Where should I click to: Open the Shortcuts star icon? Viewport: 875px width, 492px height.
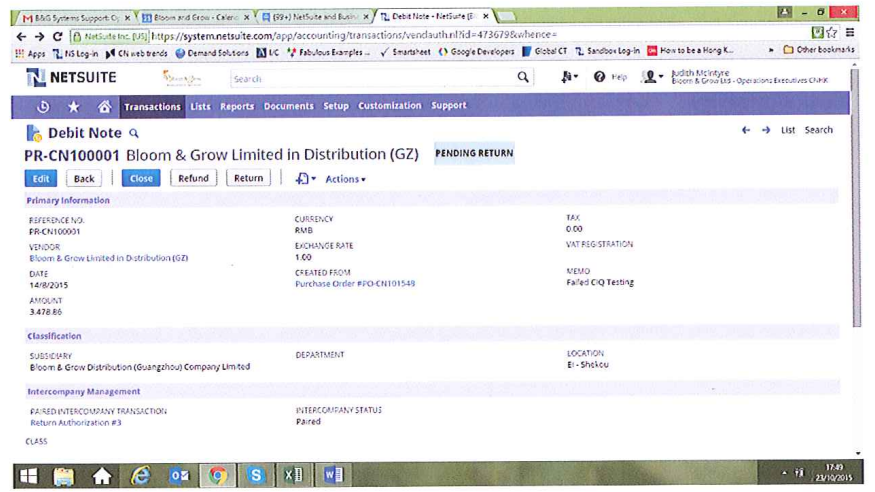74,107
